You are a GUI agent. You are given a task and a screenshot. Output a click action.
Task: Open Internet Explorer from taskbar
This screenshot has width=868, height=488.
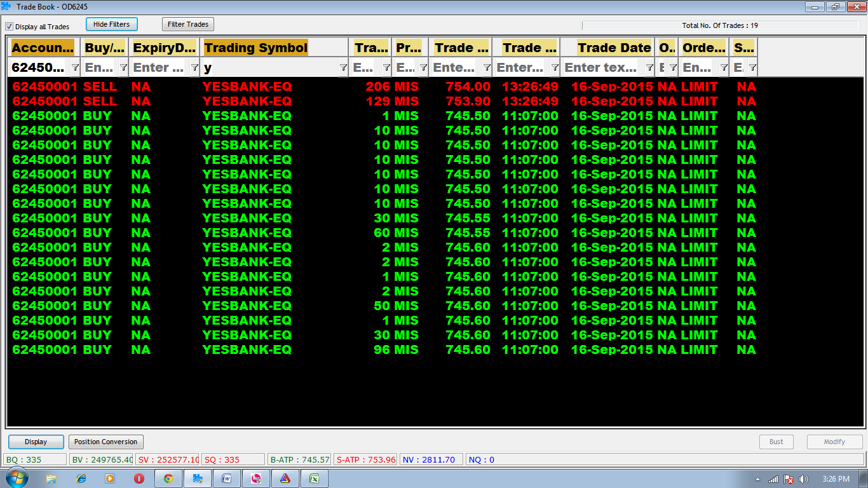point(81,478)
